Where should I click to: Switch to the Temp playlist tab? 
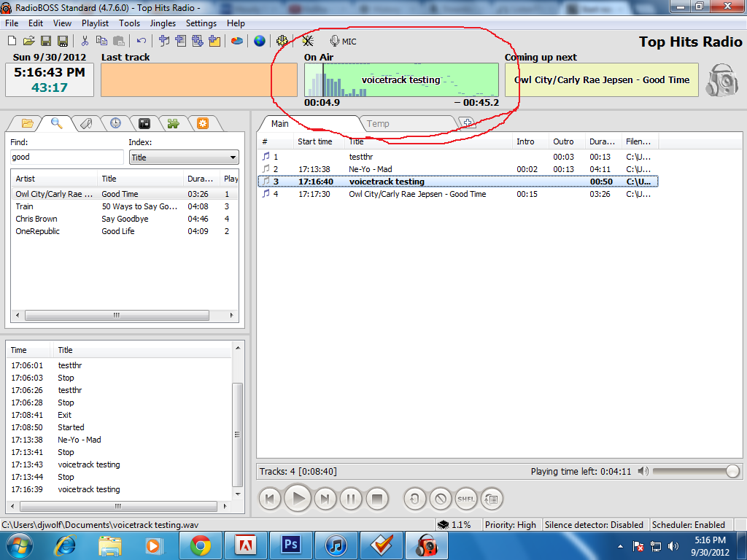[406, 124]
